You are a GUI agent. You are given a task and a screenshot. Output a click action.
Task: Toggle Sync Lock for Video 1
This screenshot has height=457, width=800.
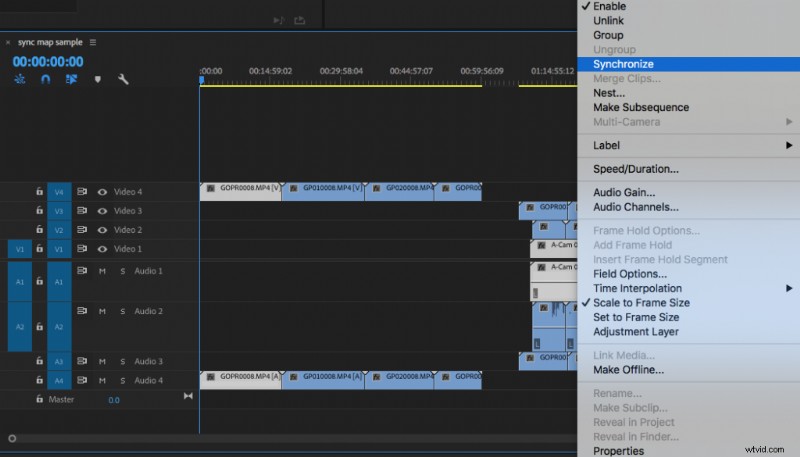[x=82, y=249]
